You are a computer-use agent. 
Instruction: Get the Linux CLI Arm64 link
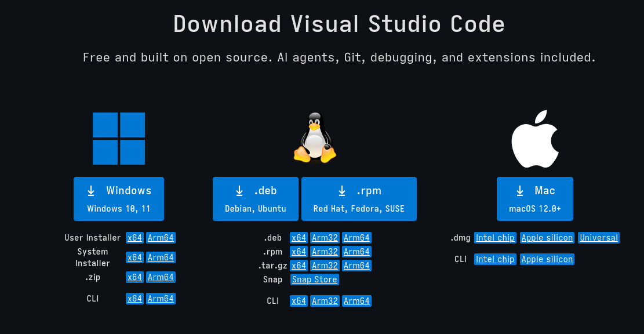pyautogui.click(x=356, y=301)
